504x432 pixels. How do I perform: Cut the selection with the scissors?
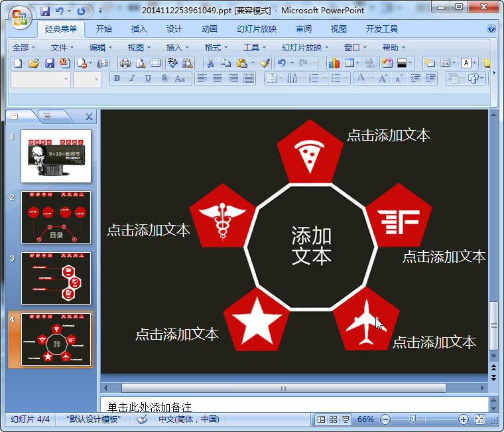tap(210, 63)
